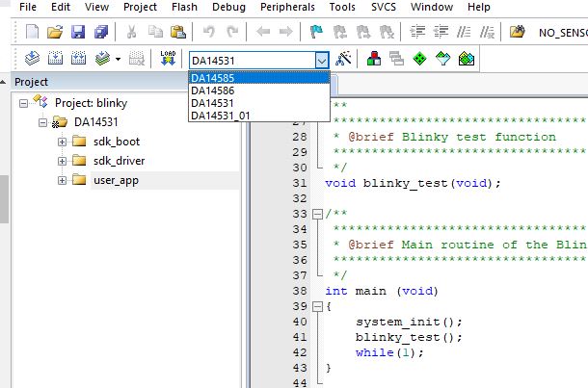Screen dimensions: 588x388
Task: Open the Debug menu
Action: click(x=228, y=7)
